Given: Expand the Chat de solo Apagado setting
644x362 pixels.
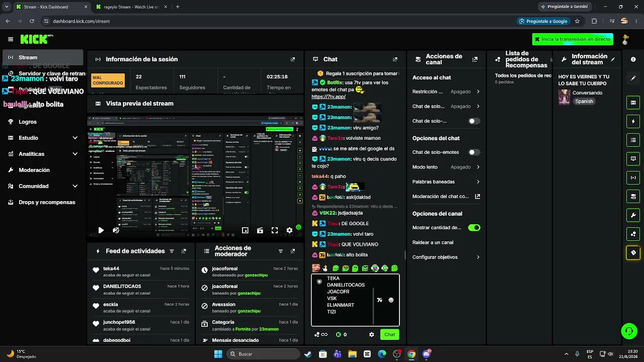Looking at the screenshot, I should point(446,107).
